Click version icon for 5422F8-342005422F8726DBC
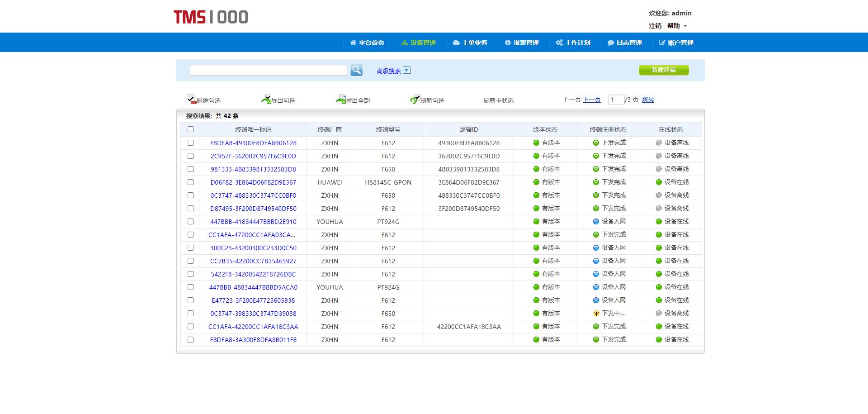Image resolution: width=868 pixels, height=414 pixels. pyautogui.click(x=536, y=274)
